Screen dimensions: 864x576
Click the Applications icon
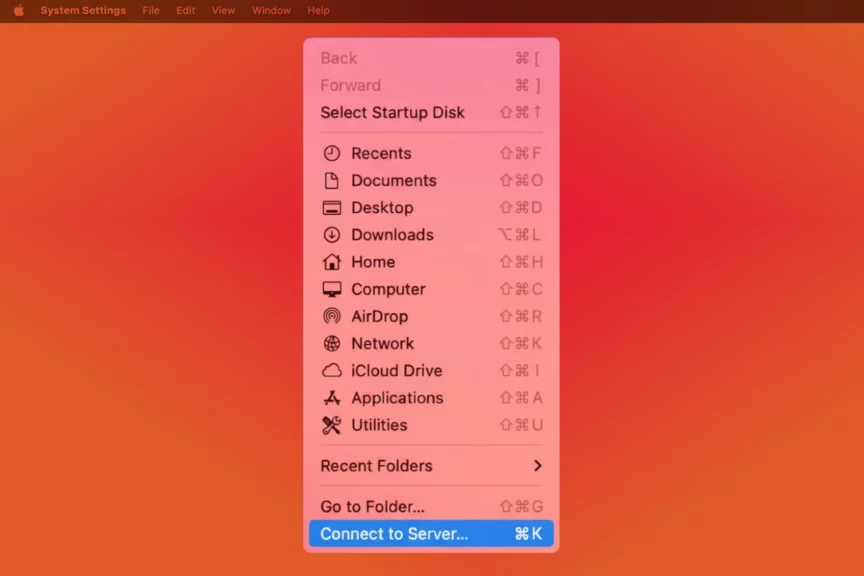[332, 398]
